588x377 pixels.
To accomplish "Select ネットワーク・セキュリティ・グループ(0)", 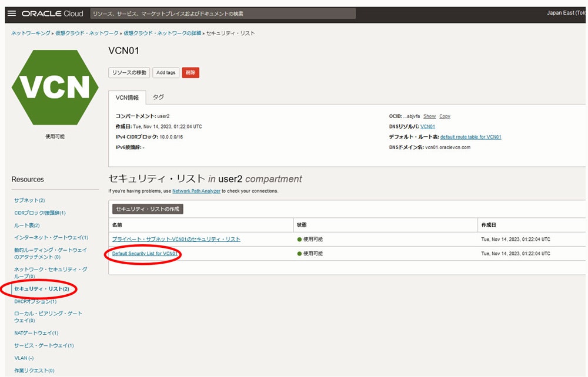I will (x=51, y=272).
